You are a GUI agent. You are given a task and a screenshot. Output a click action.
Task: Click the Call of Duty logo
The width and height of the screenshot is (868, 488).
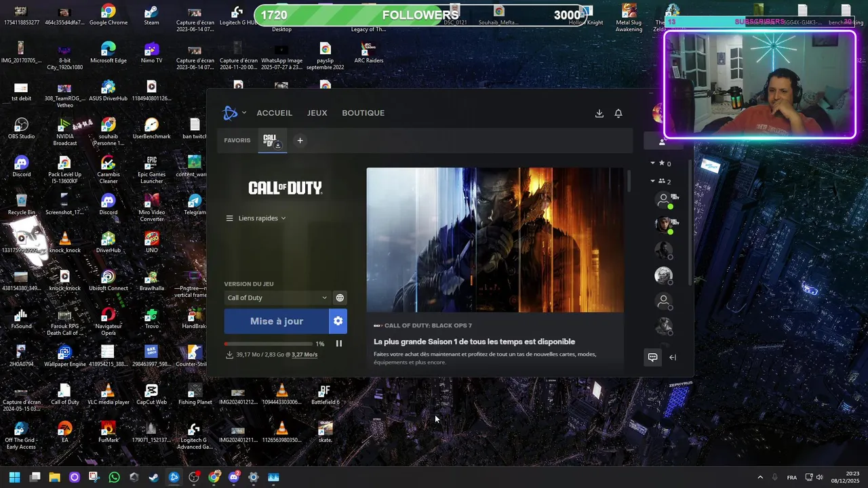(x=285, y=188)
